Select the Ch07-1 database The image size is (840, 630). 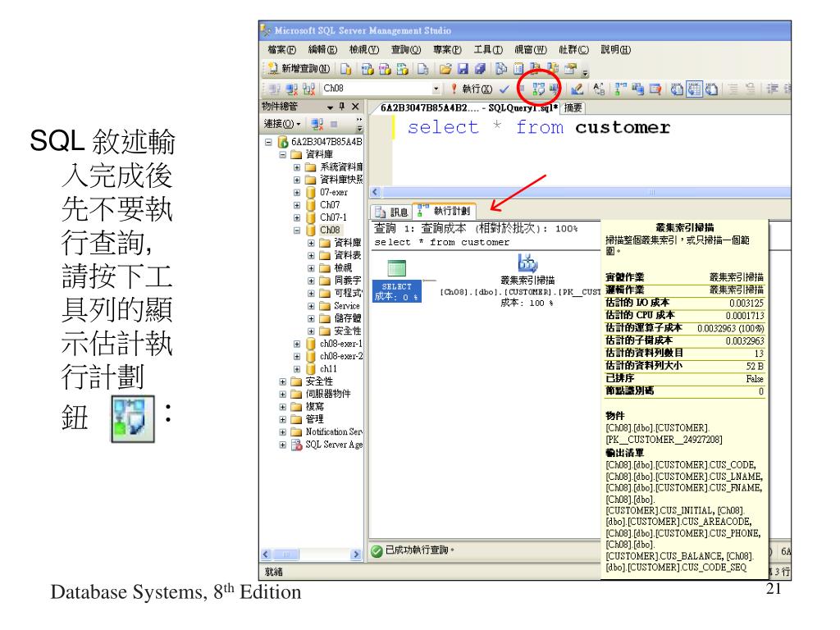pyautogui.click(x=333, y=217)
